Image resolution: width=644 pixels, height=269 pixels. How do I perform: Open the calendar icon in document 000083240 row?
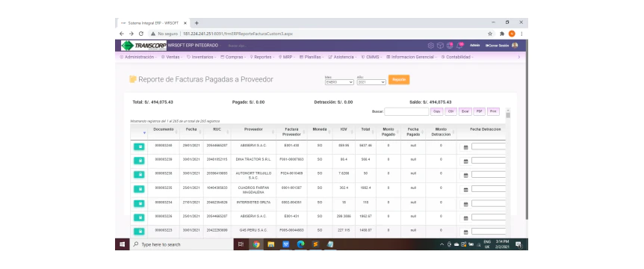click(465, 147)
